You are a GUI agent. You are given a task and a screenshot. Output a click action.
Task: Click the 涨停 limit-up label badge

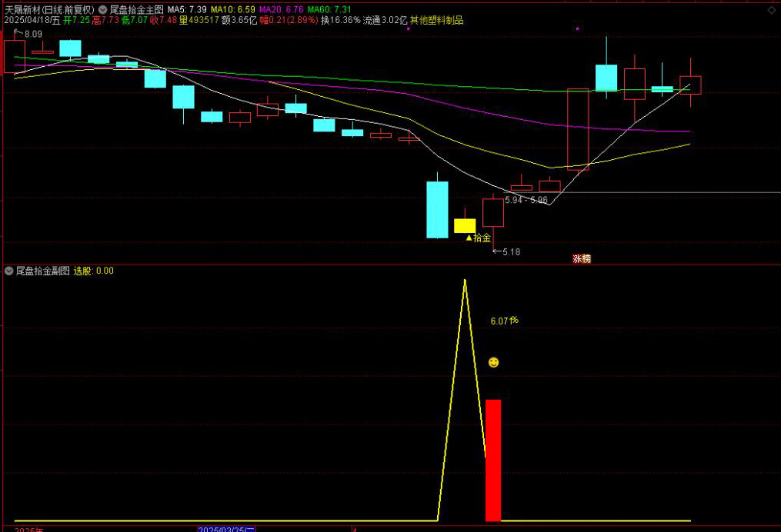click(581, 259)
